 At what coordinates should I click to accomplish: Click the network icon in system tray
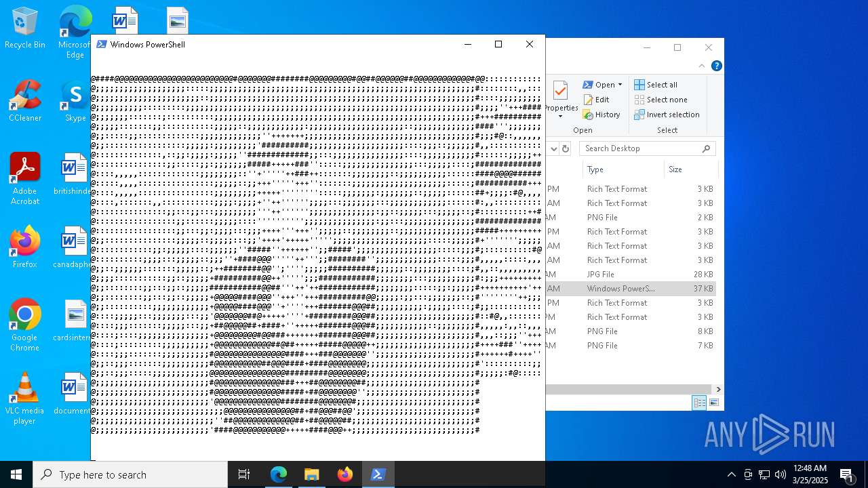[764, 474]
